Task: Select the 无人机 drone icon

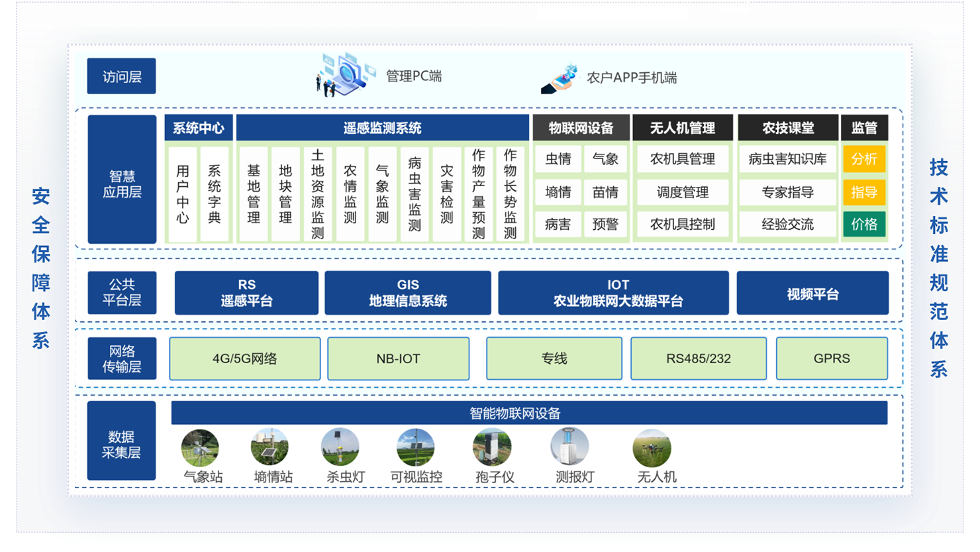Action: pyautogui.click(x=652, y=448)
